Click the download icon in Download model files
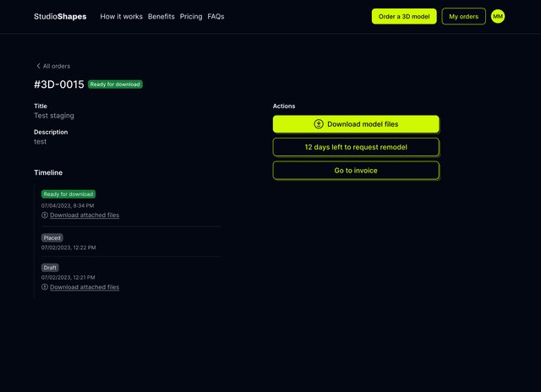Screen dimensions: 541x392 point(319,124)
